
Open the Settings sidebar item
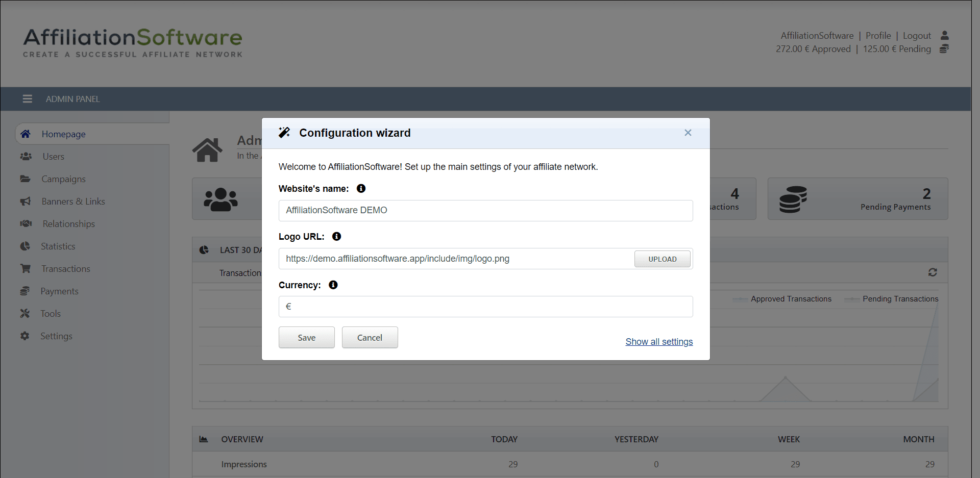click(56, 336)
